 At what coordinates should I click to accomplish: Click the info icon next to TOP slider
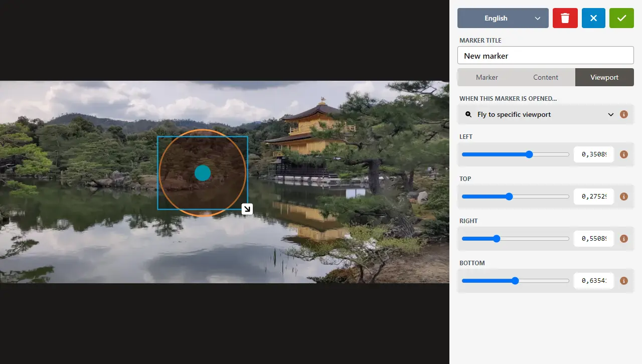tap(623, 197)
